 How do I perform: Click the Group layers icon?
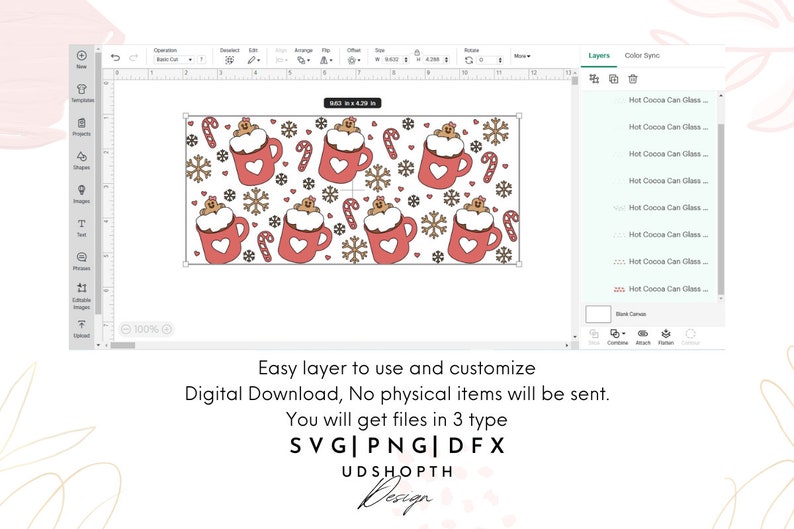(x=594, y=78)
